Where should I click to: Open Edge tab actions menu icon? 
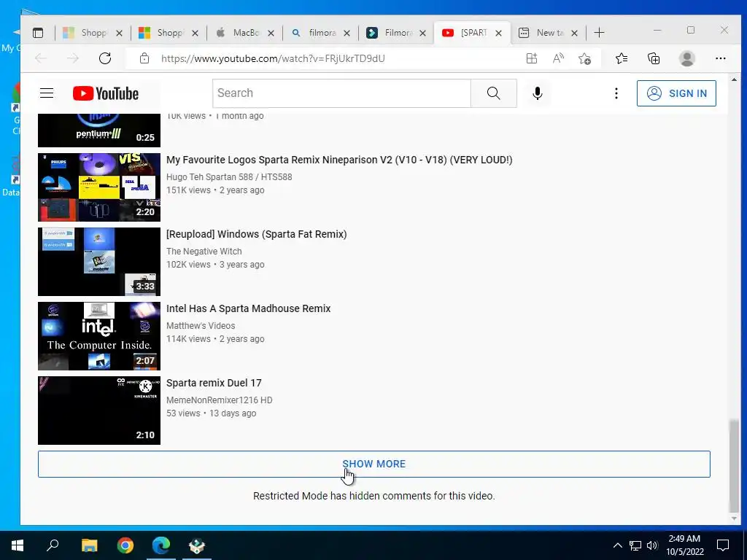click(38, 33)
